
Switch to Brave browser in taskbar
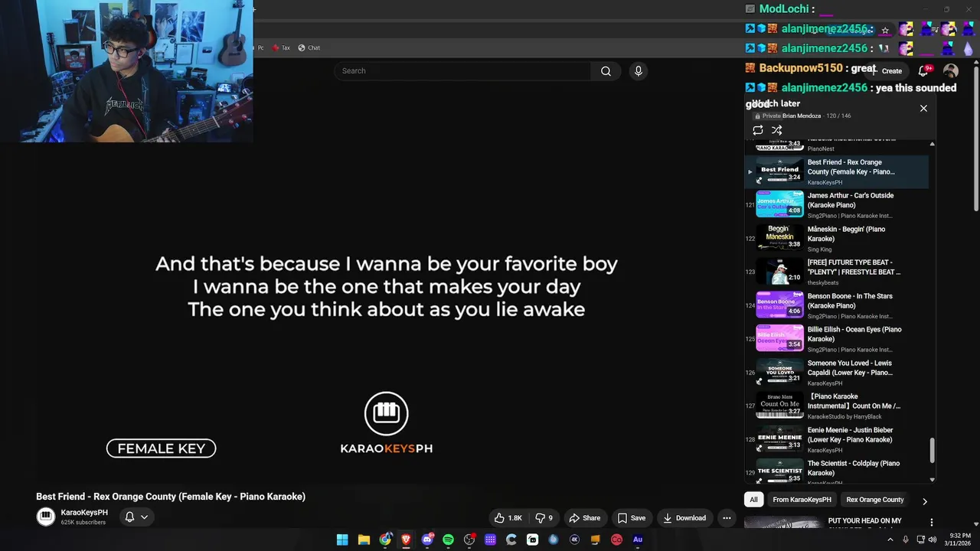[x=406, y=540]
